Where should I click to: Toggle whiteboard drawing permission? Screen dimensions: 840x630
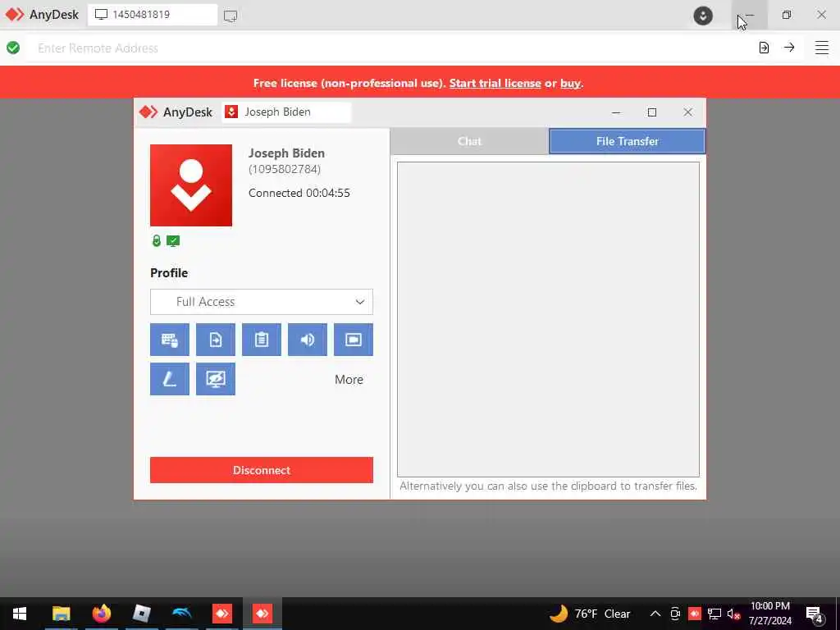click(169, 379)
